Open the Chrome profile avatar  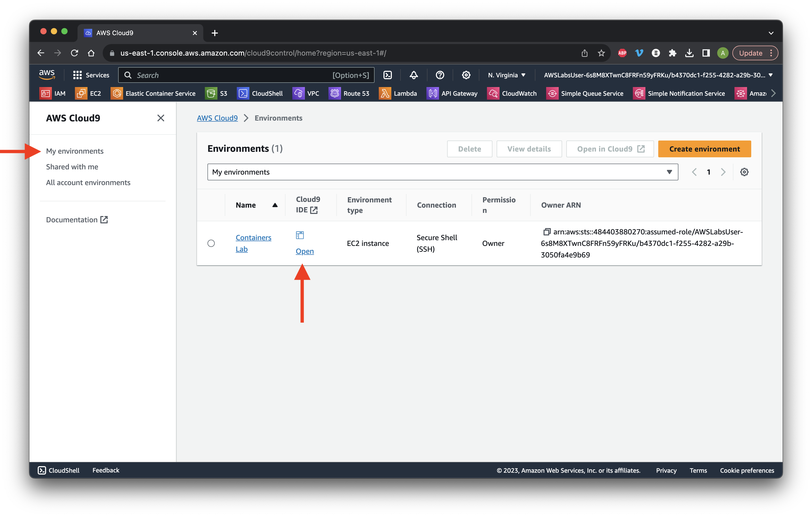pyautogui.click(x=723, y=53)
